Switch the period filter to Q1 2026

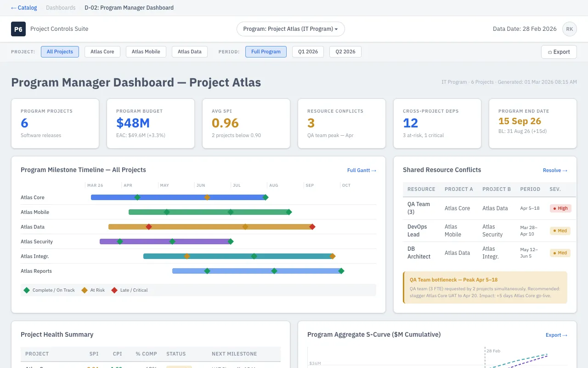308,52
